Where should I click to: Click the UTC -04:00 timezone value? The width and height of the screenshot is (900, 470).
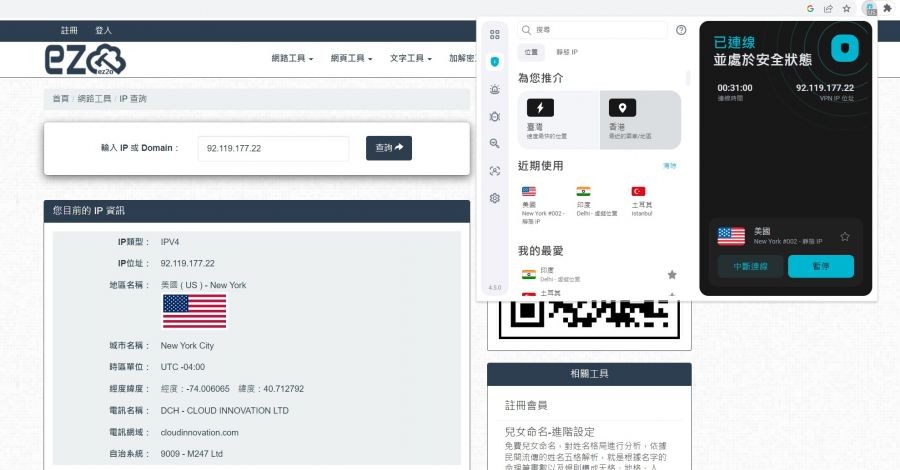pyautogui.click(x=183, y=367)
